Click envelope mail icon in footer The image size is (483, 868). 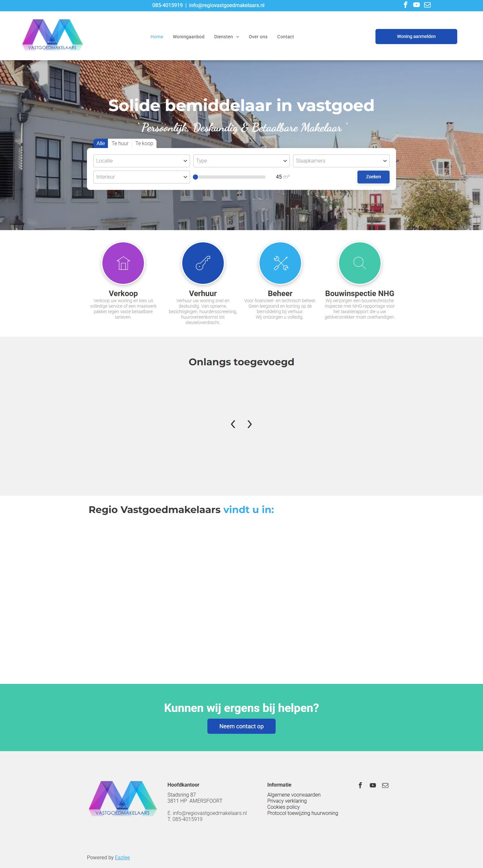(x=385, y=785)
